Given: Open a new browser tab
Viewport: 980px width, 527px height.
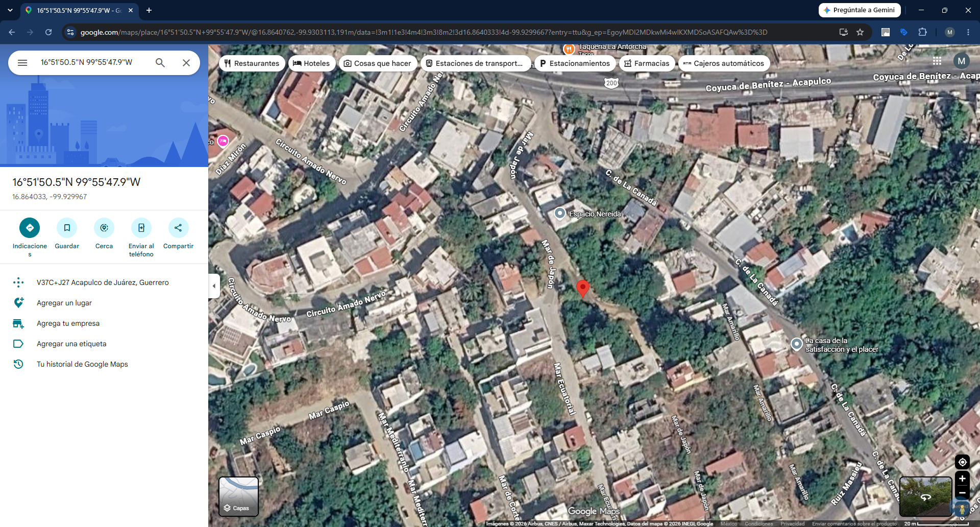Looking at the screenshot, I should [x=149, y=10].
